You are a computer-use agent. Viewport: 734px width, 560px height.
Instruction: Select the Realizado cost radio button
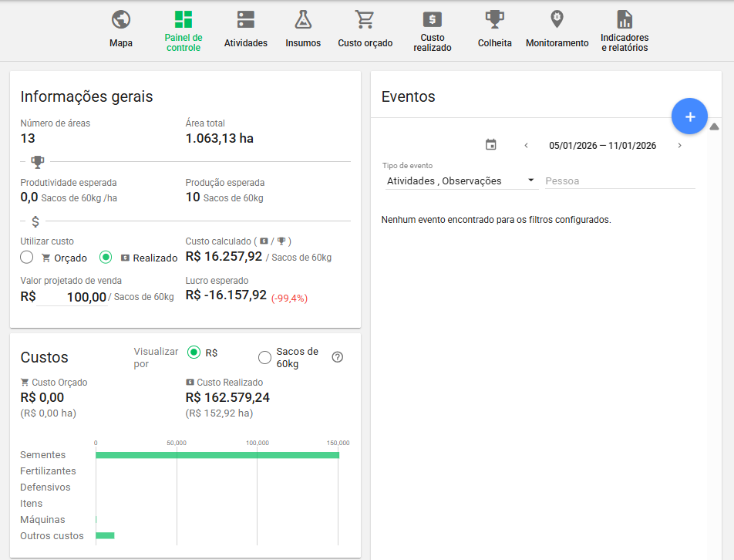click(x=106, y=258)
